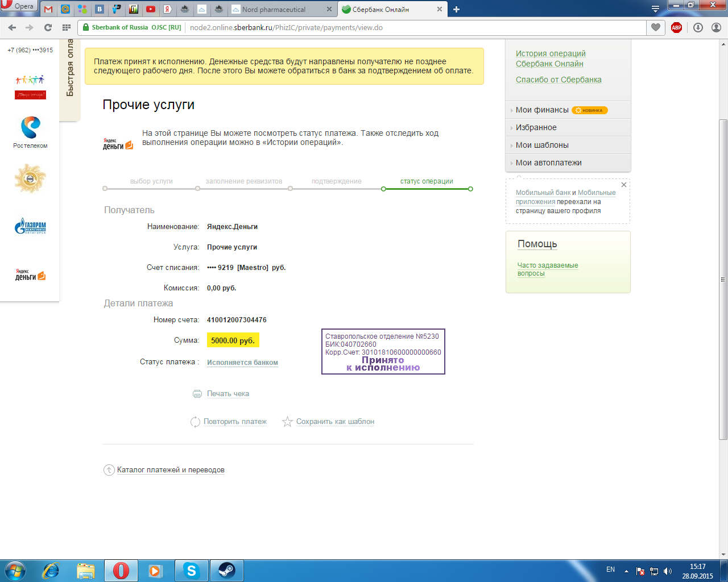Click the downloads arrow icon in toolbar
This screenshot has width=728, height=582.
pos(698,27)
